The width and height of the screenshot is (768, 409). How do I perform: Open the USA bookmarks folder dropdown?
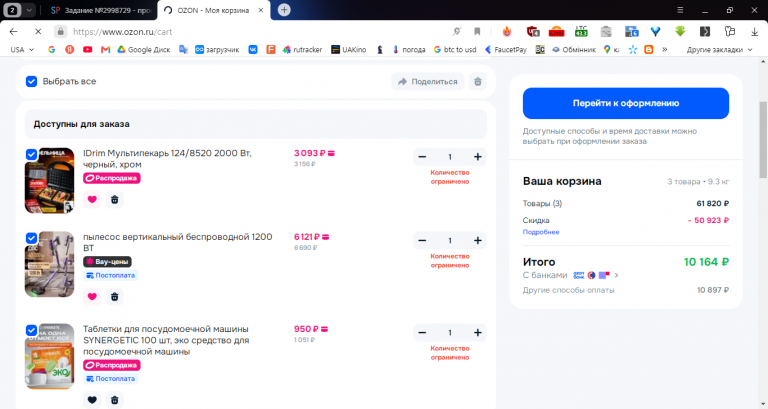[22, 49]
